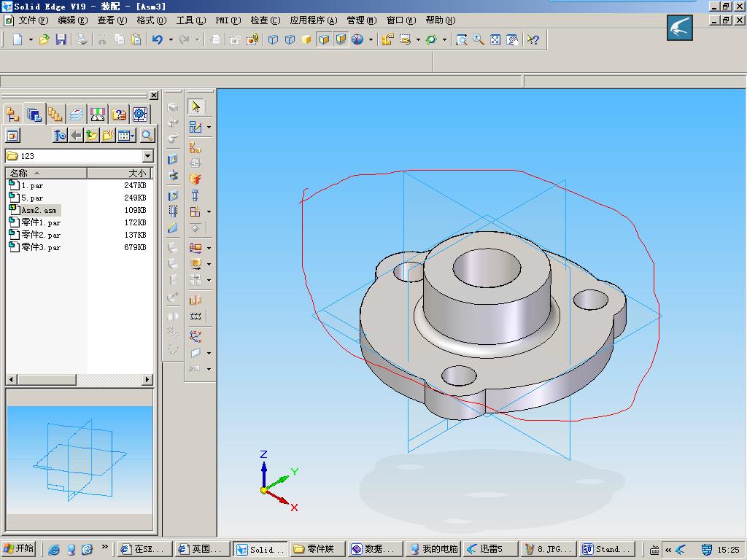
Task: Expand the 123 folder location combo box
Action: 147,156
